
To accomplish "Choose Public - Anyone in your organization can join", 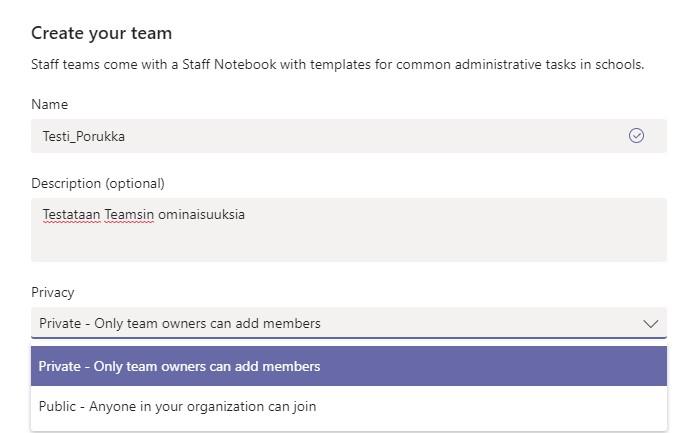I will tap(349, 406).
